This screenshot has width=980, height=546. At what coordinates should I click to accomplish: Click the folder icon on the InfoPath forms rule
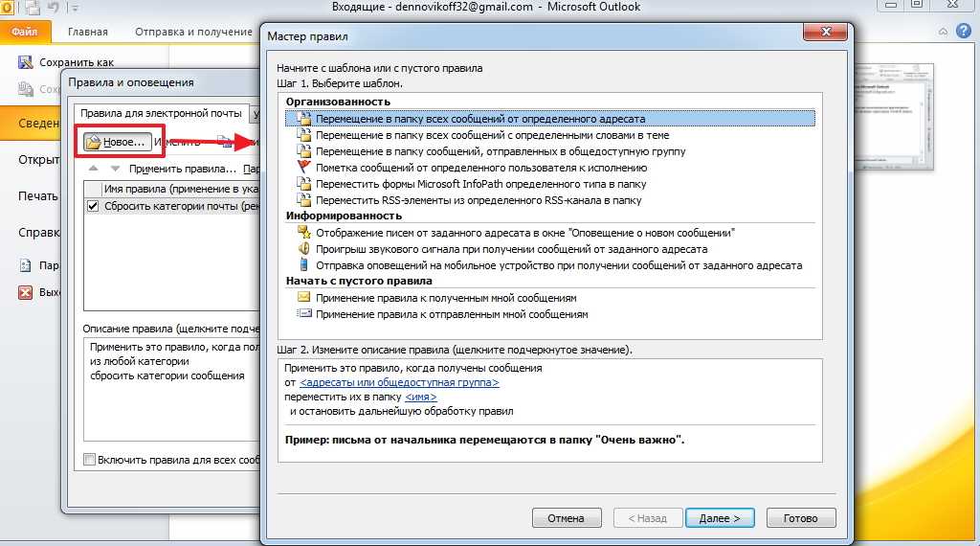pyautogui.click(x=303, y=184)
